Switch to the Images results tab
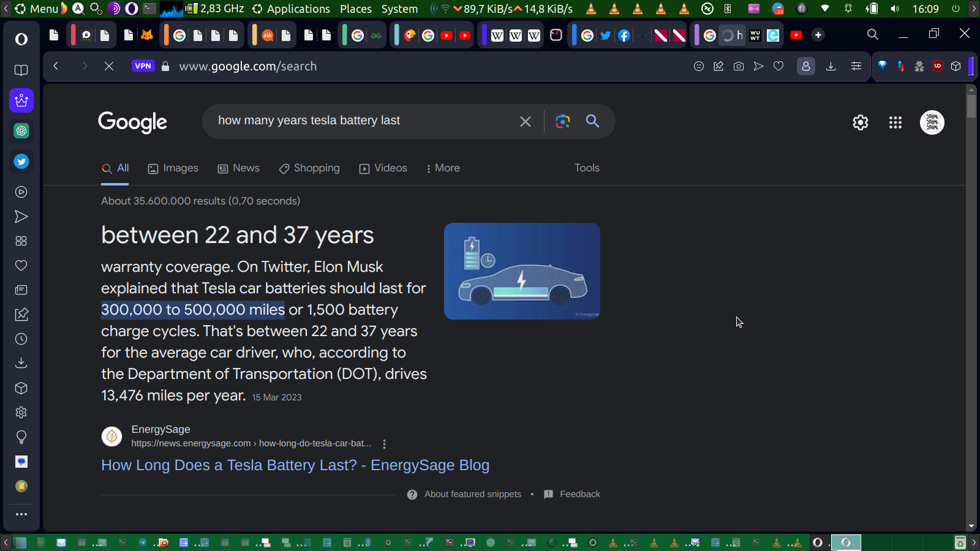 click(173, 168)
